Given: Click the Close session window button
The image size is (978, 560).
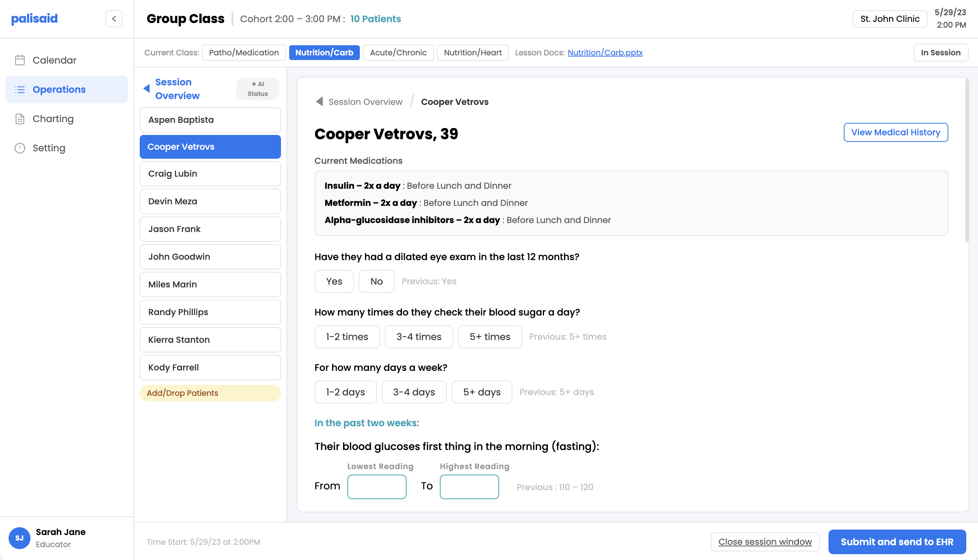Looking at the screenshot, I should click(x=765, y=542).
